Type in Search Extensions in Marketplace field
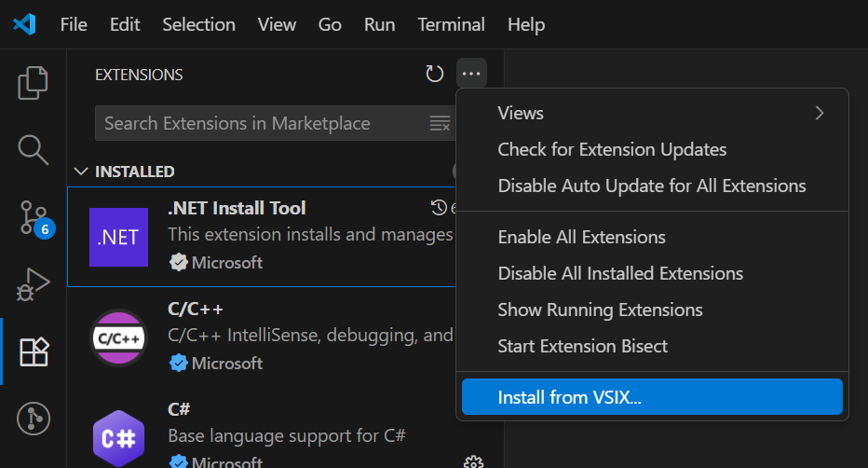The image size is (868, 468). tap(261, 124)
